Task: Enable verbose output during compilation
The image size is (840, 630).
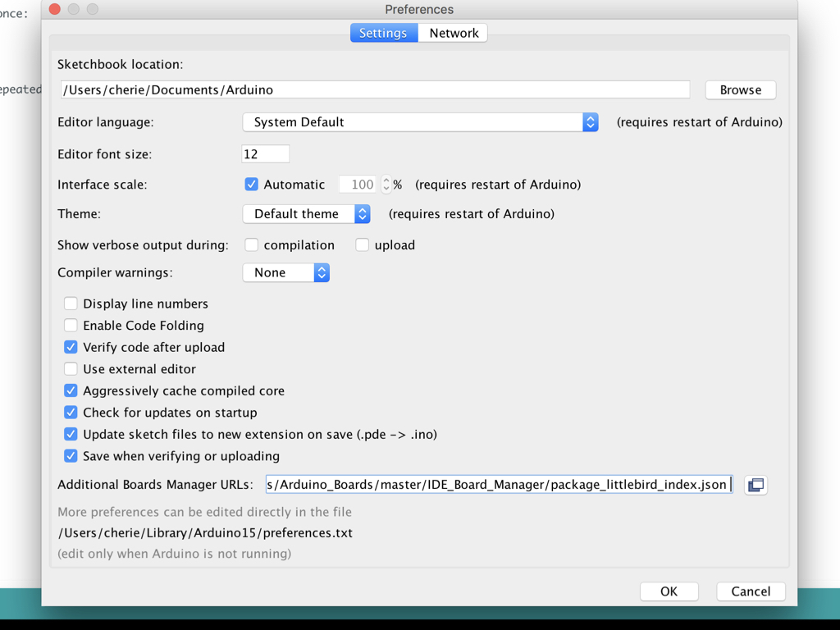Action: click(x=251, y=245)
